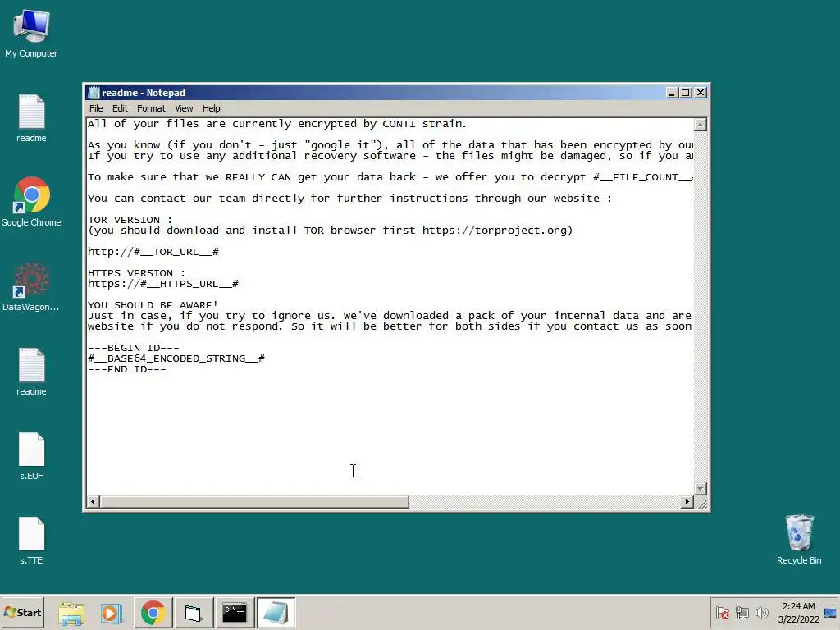
Task: Click the volume speaker tray icon
Action: [x=761, y=613]
